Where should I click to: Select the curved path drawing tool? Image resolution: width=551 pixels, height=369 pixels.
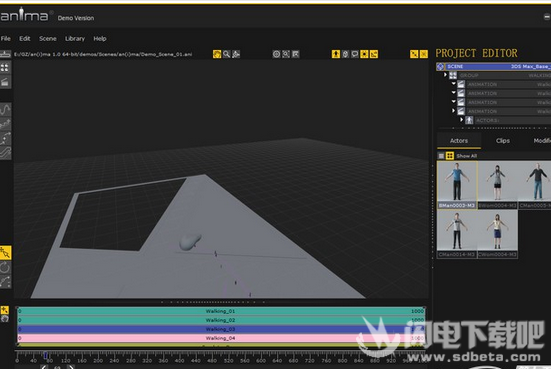click(x=5, y=110)
